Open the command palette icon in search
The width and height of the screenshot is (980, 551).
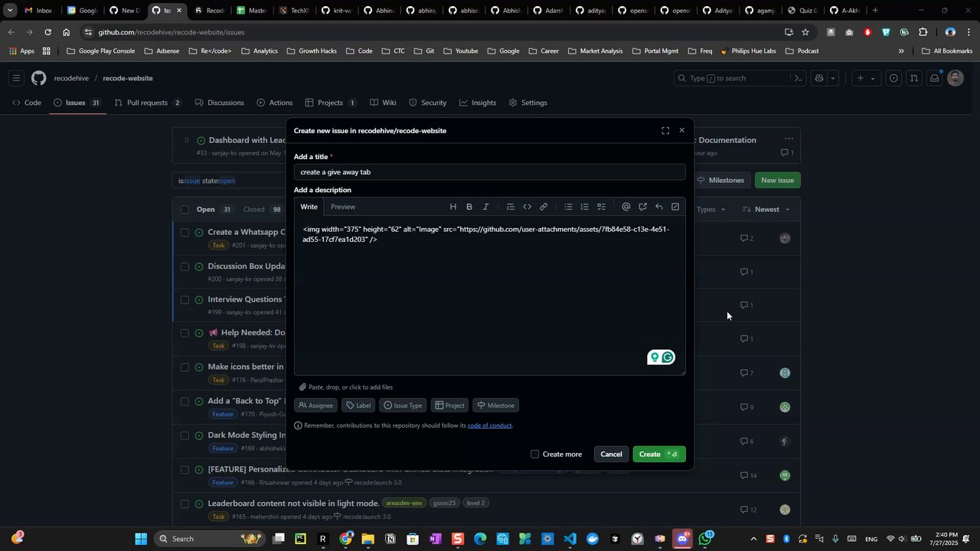pos(797,78)
